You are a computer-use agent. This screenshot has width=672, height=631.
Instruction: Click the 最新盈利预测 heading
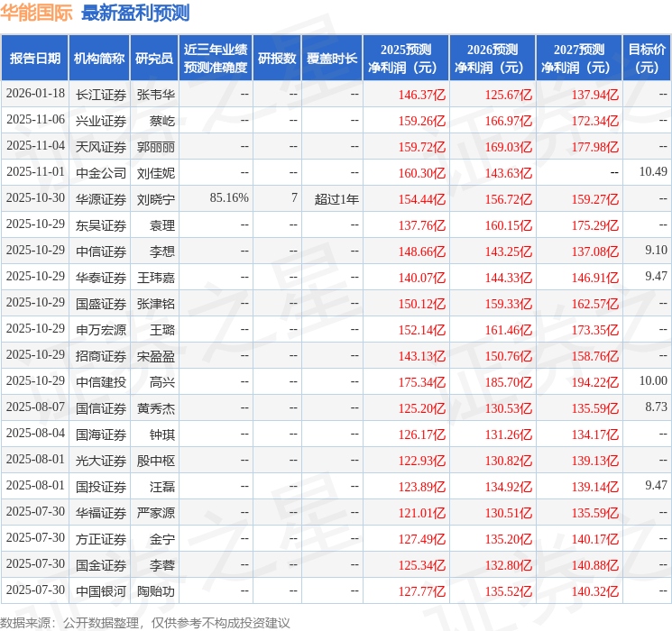[135, 13]
